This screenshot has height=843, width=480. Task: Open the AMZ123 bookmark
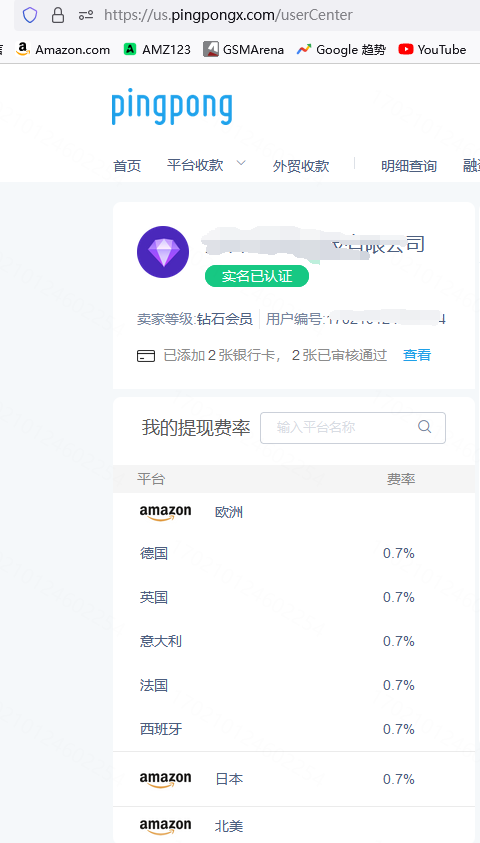pyautogui.click(x=157, y=49)
